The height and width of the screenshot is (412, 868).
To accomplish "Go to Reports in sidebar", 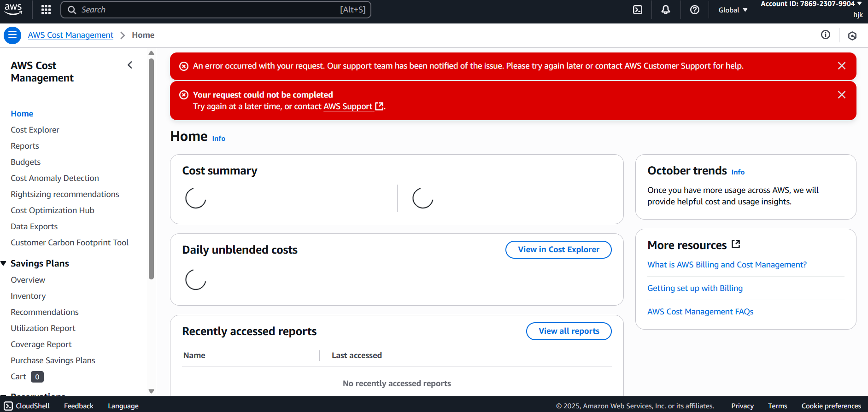I will (x=25, y=146).
